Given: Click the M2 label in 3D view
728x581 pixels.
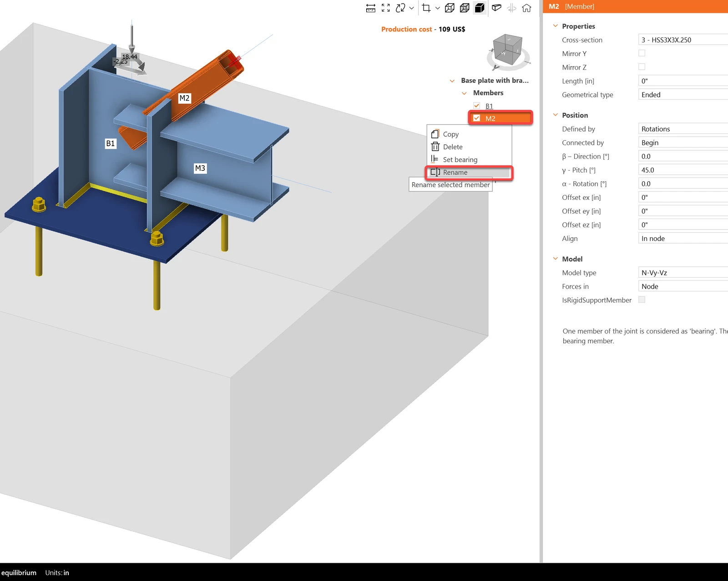Looking at the screenshot, I should point(184,98).
